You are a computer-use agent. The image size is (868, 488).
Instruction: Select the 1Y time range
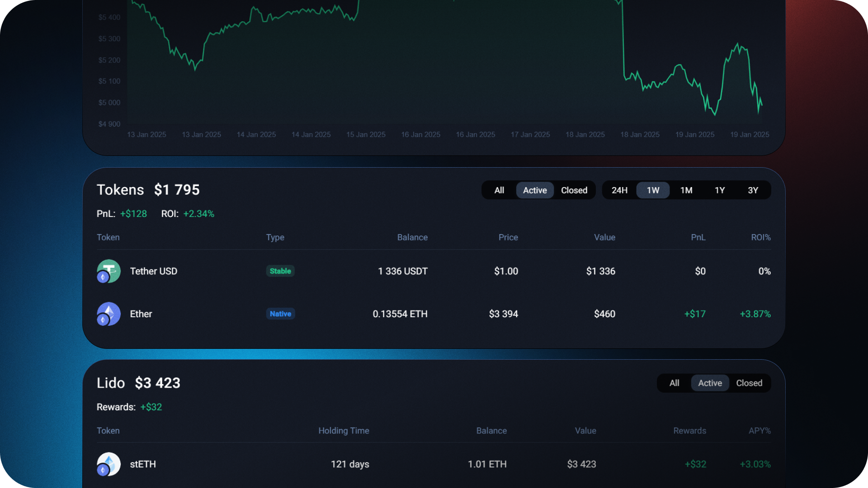[720, 190]
